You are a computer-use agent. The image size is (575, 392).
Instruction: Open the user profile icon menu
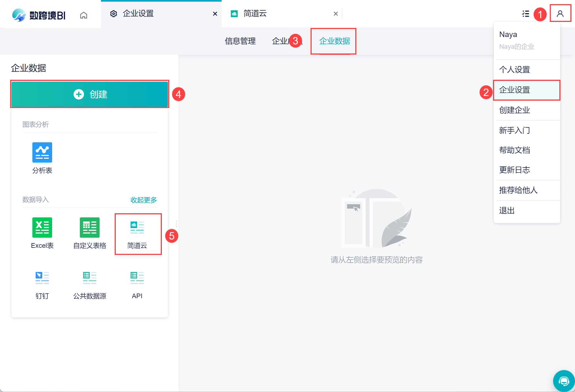(560, 13)
